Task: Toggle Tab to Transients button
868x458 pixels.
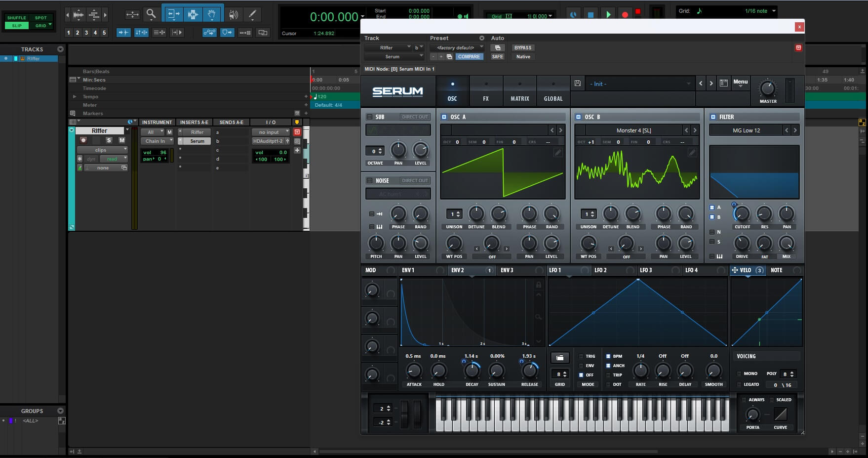Action: (123, 33)
